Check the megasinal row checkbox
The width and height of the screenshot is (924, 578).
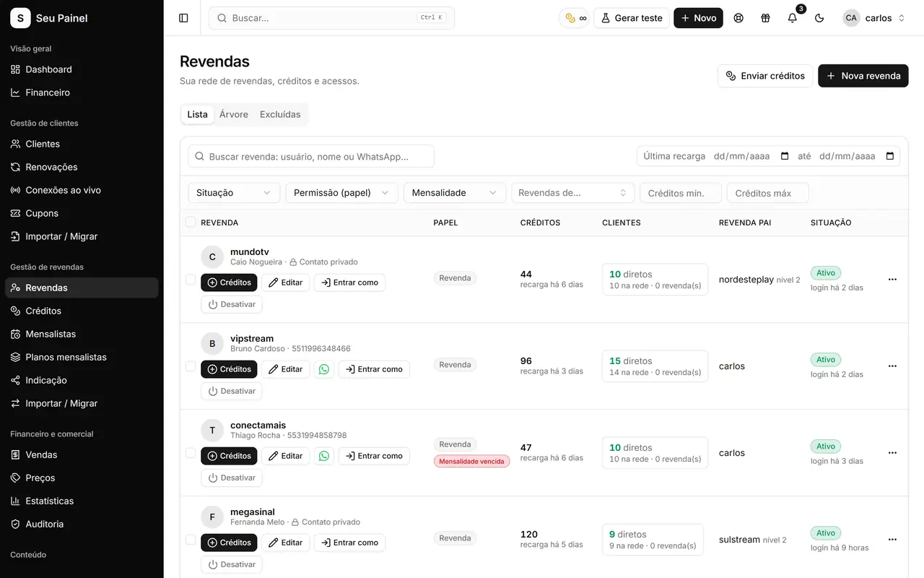click(191, 540)
